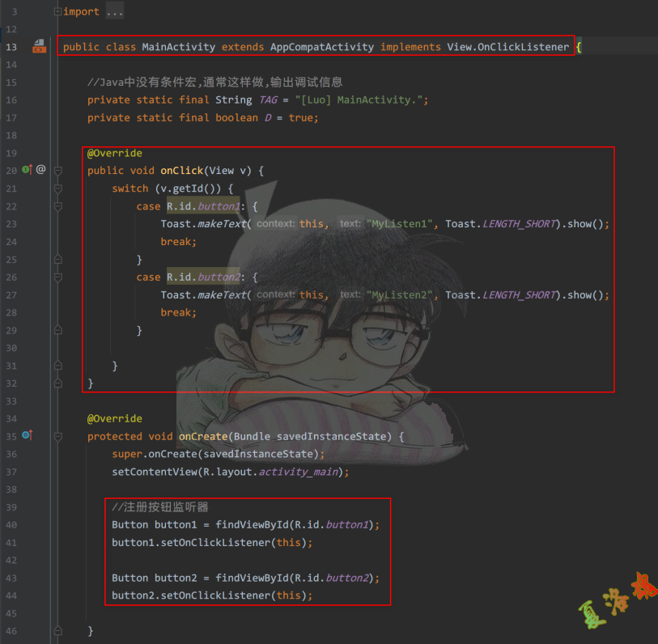This screenshot has width=658, height=644.
Task: Click the overrides-method gutter icon beside onCreate
Action: click(26, 436)
